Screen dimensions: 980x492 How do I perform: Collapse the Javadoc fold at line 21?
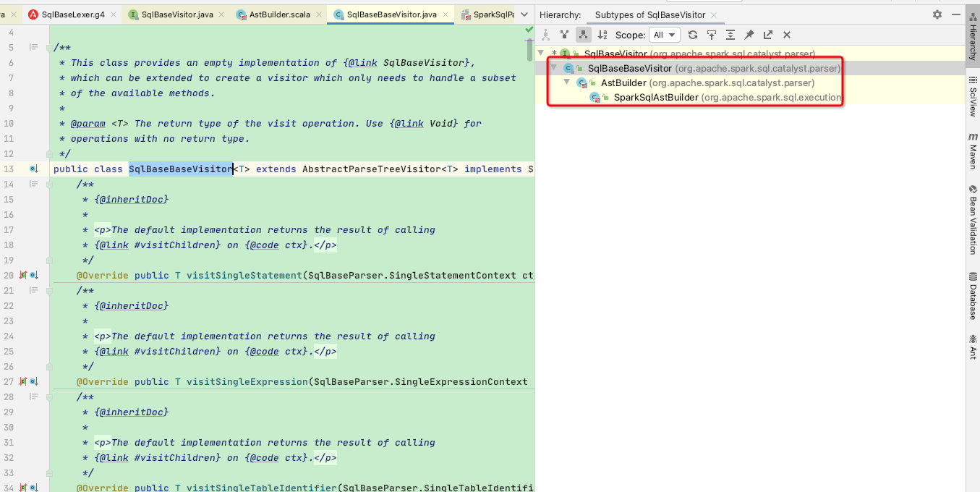49,290
